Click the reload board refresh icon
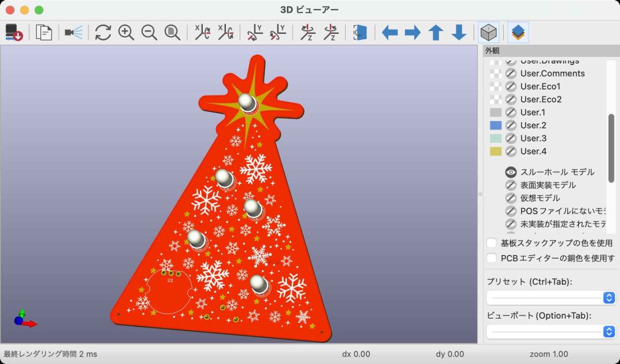Viewport: 620px width, 364px height. tap(103, 33)
